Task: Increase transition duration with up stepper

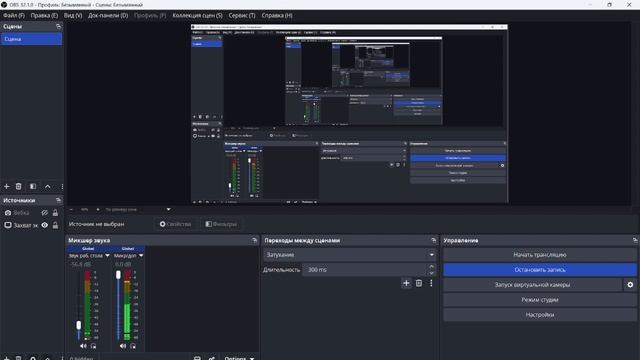Action: click(x=431, y=267)
